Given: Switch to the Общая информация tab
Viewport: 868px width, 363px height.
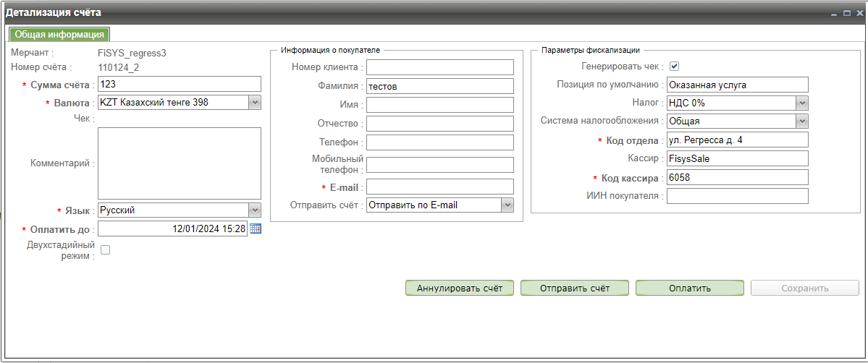Looking at the screenshot, I should (59, 35).
